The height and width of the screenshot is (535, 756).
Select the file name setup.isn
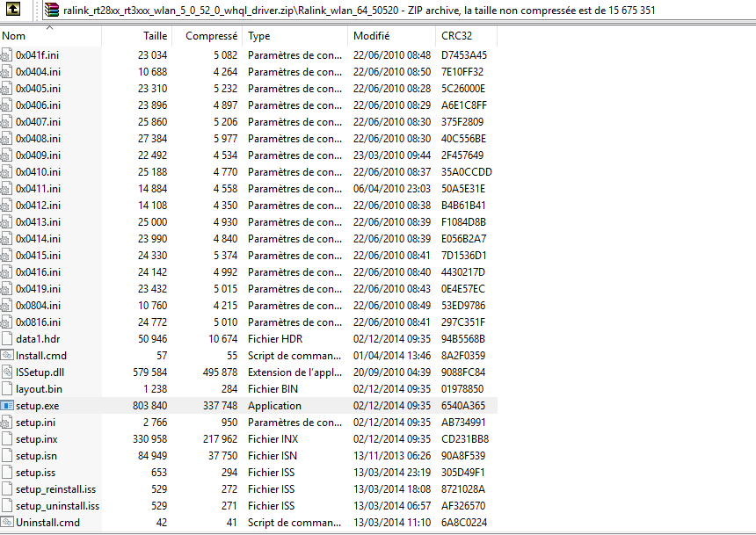36,456
